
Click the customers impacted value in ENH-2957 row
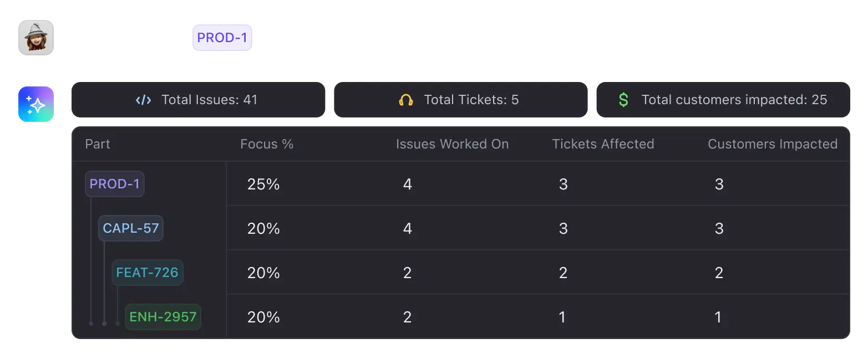(718, 317)
